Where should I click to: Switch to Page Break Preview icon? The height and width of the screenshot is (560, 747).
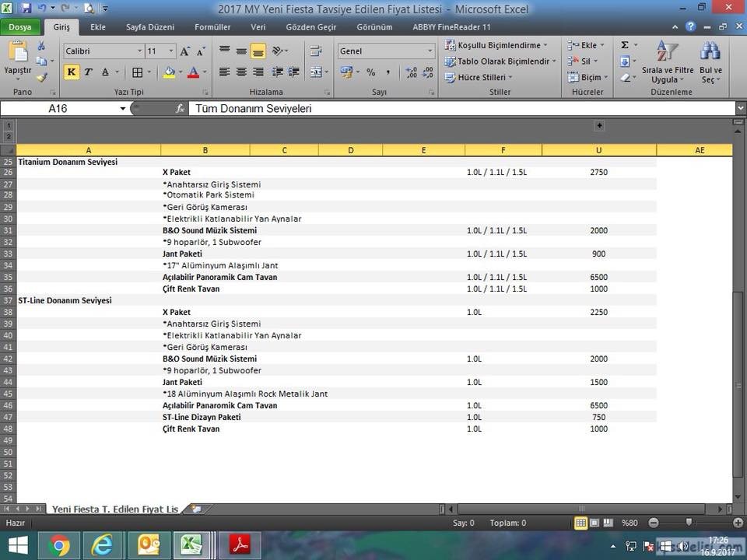(608, 523)
